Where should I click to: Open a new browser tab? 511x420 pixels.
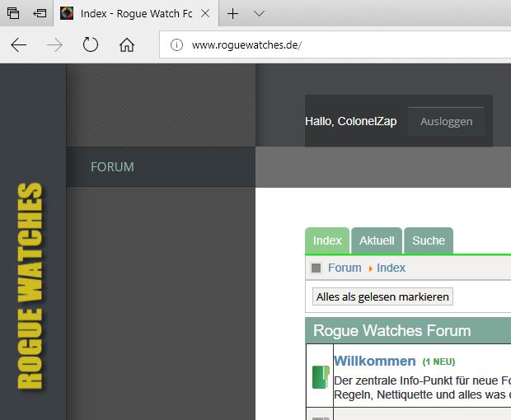pyautogui.click(x=233, y=14)
